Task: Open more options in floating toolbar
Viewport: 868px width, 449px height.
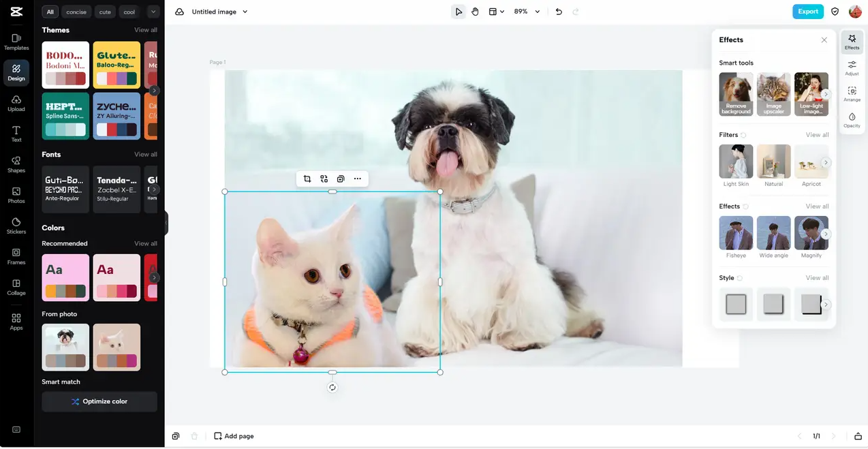Action: [x=357, y=179]
